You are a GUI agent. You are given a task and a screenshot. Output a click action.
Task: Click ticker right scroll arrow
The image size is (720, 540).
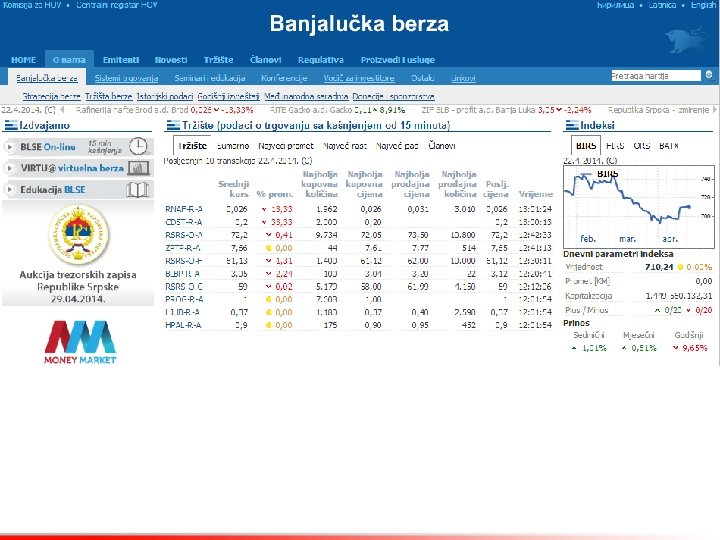714,110
